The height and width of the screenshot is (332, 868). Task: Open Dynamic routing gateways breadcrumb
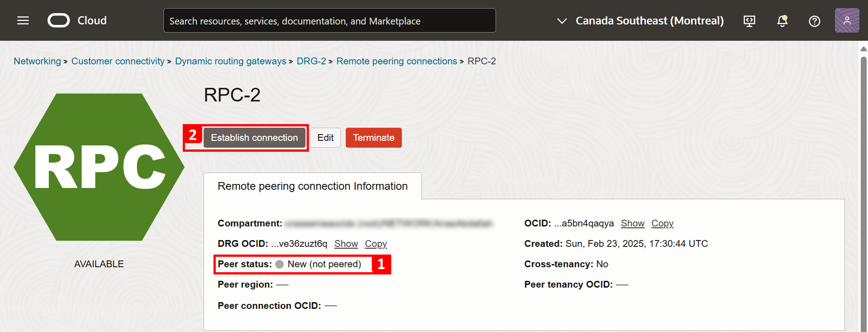[x=231, y=61]
